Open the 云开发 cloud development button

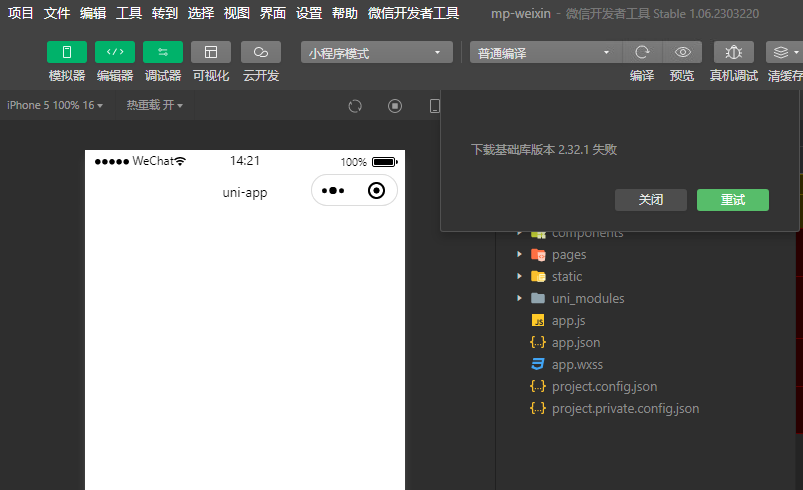click(261, 52)
